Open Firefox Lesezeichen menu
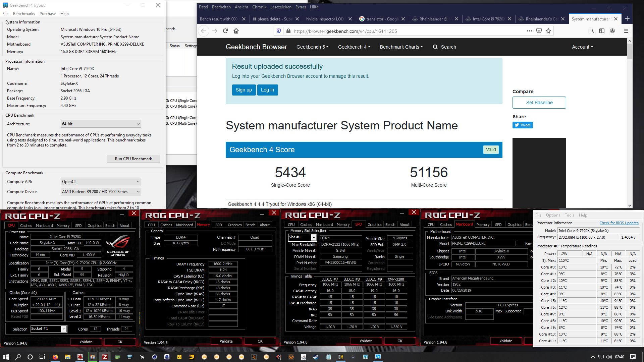644x362 pixels. (x=281, y=7)
